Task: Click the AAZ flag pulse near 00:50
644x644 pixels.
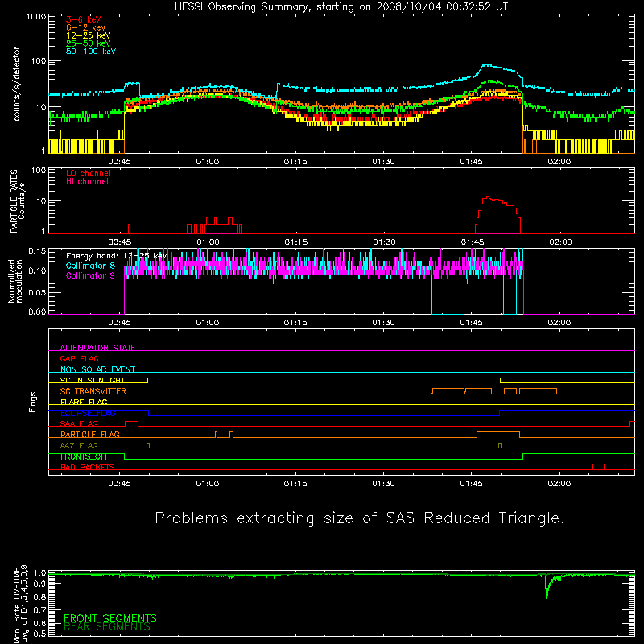Action: [148, 445]
